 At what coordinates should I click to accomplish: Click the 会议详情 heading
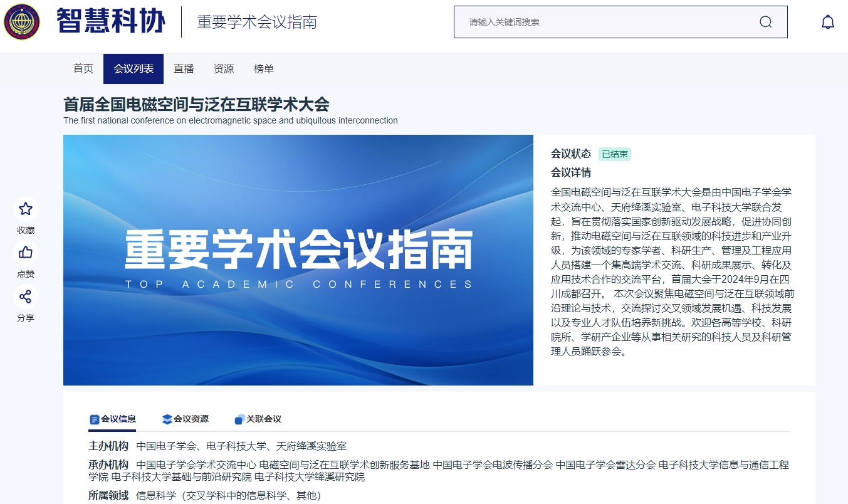[571, 173]
